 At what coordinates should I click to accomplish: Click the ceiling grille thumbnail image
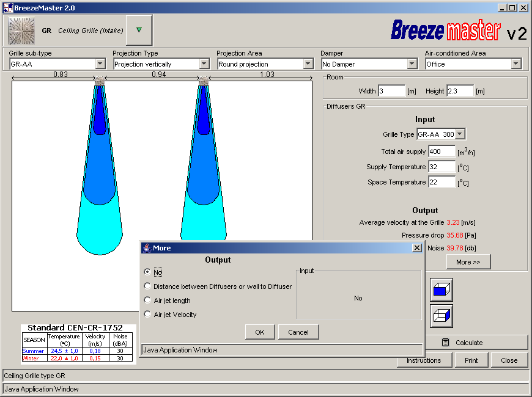21,31
